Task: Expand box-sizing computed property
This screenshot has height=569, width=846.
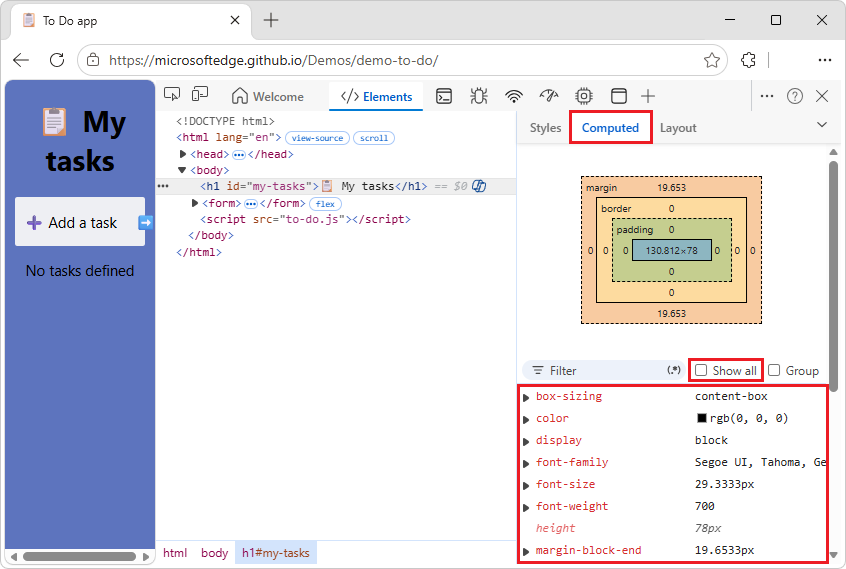Action: (x=526, y=398)
